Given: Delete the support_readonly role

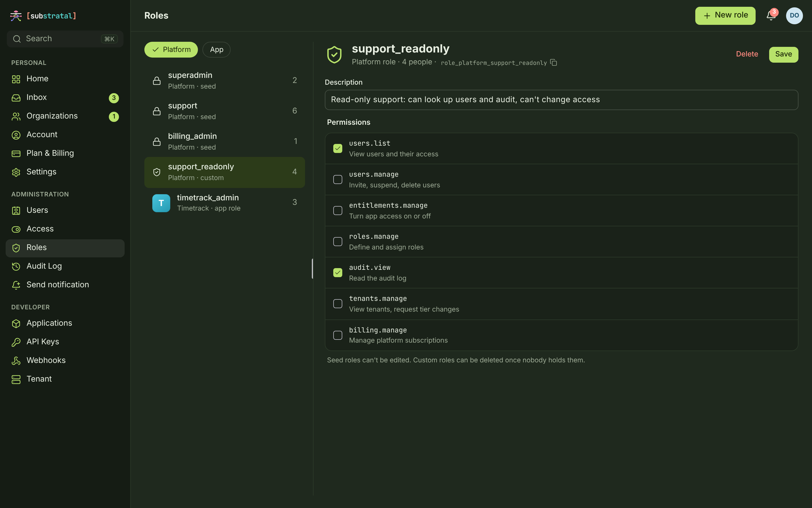Looking at the screenshot, I should [747, 54].
